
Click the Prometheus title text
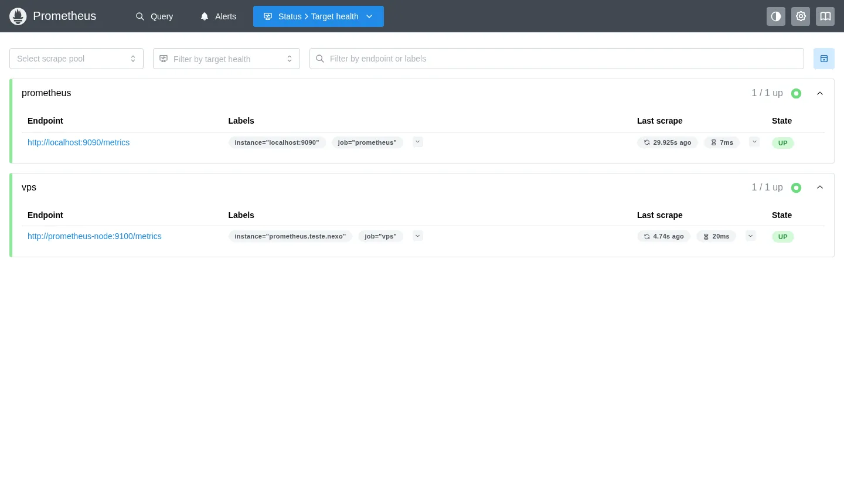(64, 16)
